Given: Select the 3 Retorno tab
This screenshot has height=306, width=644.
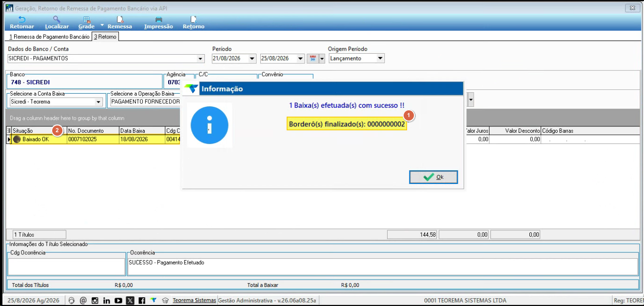Looking at the screenshot, I should click(105, 37).
